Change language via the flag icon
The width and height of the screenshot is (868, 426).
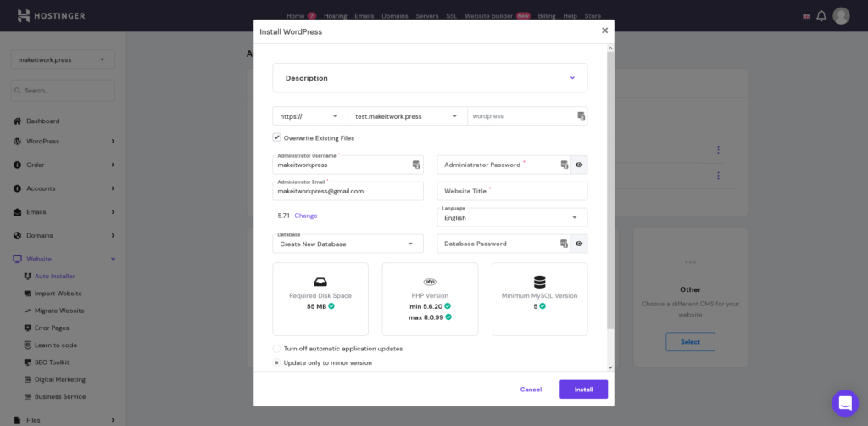coord(806,17)
